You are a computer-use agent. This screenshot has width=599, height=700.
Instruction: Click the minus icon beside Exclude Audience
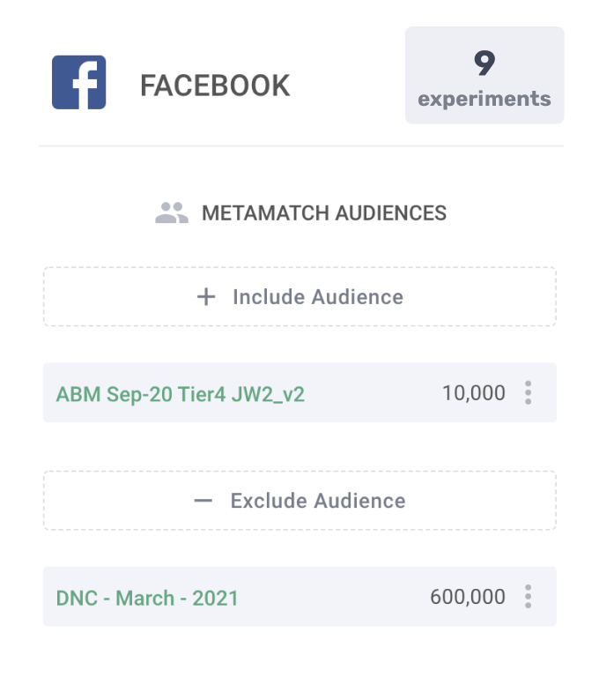click(x=203, y=501)
